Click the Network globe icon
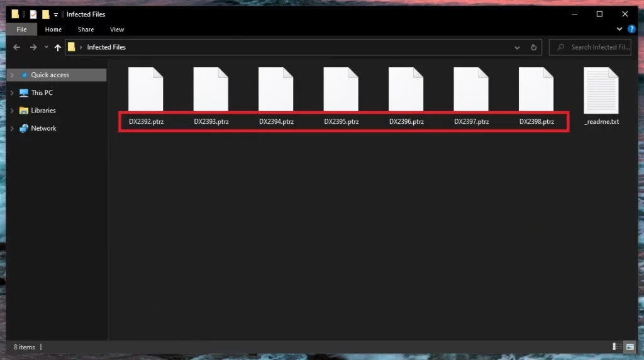The image size is (644, 360). [24, 128]
